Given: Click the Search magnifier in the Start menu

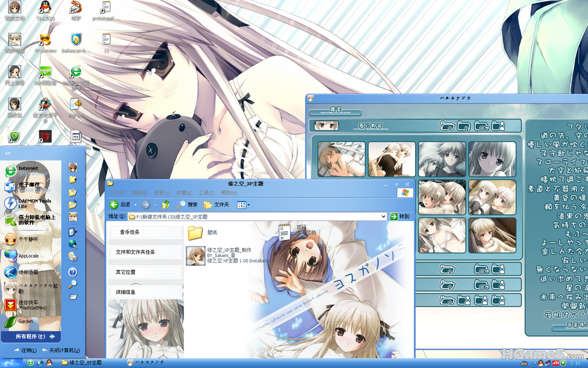Looking at the screenshot, I should click(x=73, y=284).
